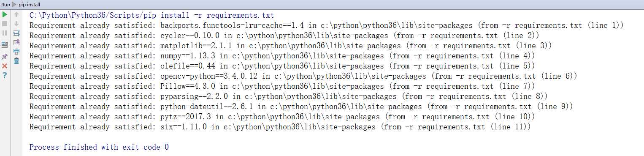Rerun pip install with the green play icon
Screen dimensions: 644x156
[x=5, y=14]
